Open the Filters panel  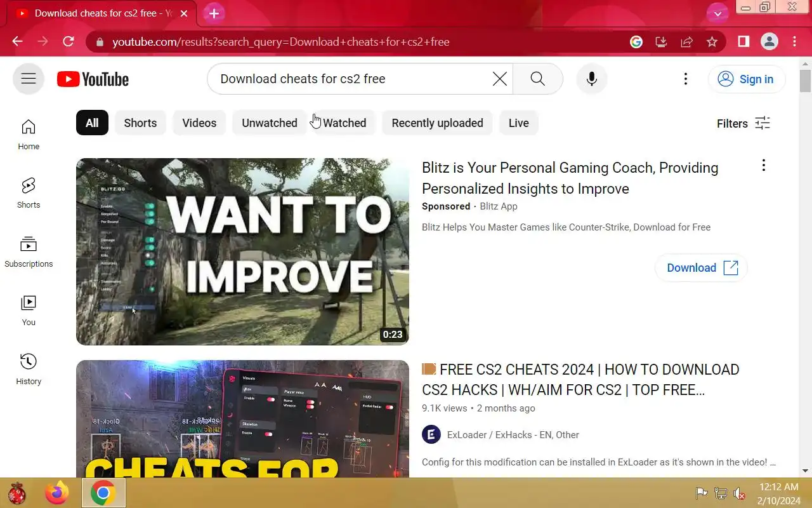pyautogui.click(x=743, y=123)
